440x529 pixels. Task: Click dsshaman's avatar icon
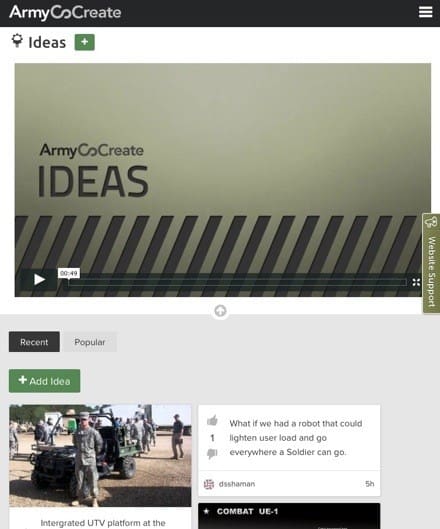pyautogui.click(x=209, y=484)
